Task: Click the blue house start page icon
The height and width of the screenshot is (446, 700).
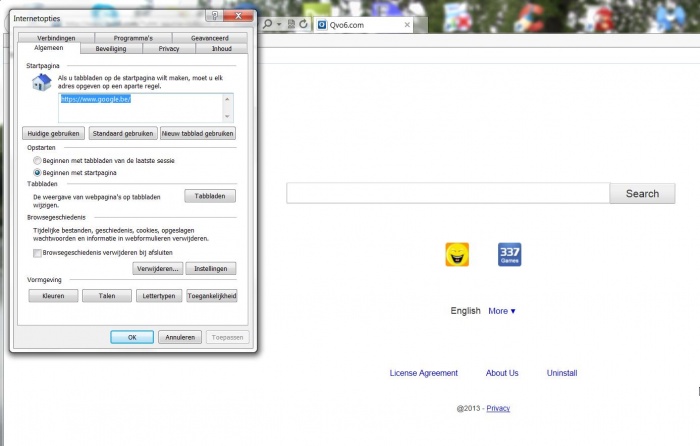Action: point(42,83)
